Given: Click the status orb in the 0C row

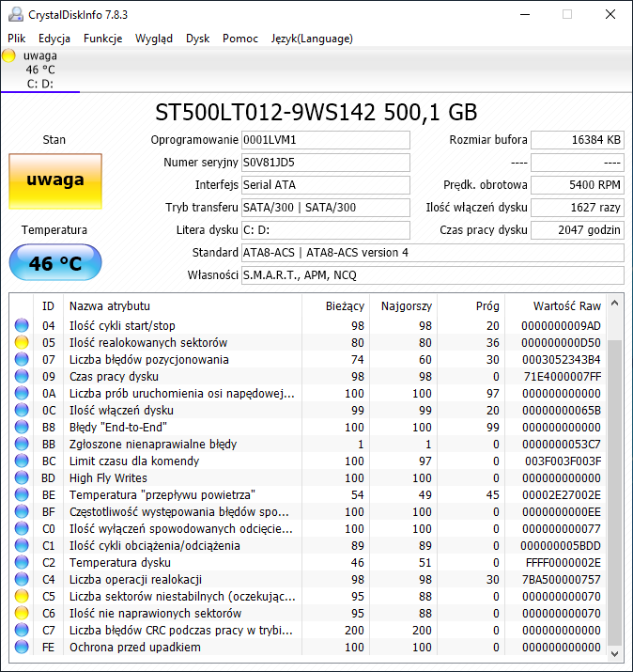Looking at the screenshot, I should pyautogui.click(x=22, y=410).
